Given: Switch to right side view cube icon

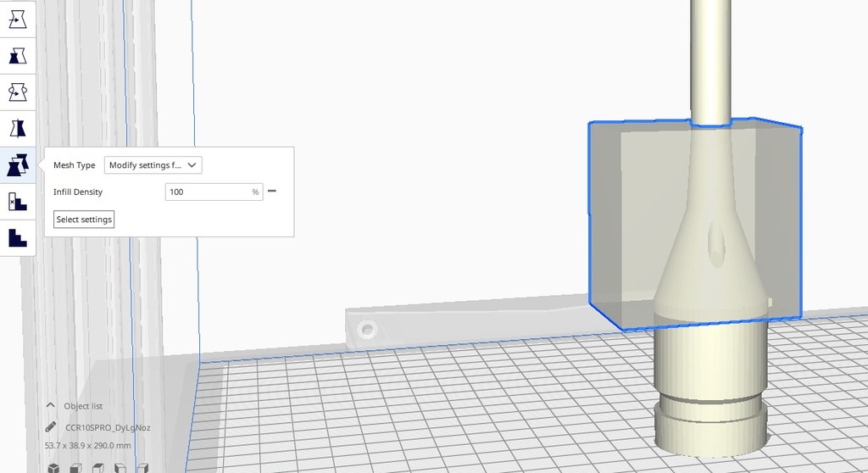Looking at the screenshot, I should [142, 468].
